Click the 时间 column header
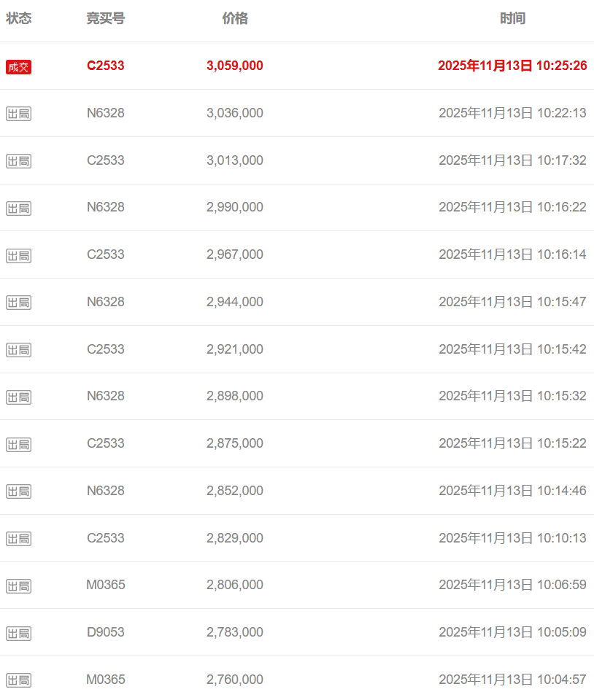The width and height of the screenshot is (594, 700). coord(512,19)
